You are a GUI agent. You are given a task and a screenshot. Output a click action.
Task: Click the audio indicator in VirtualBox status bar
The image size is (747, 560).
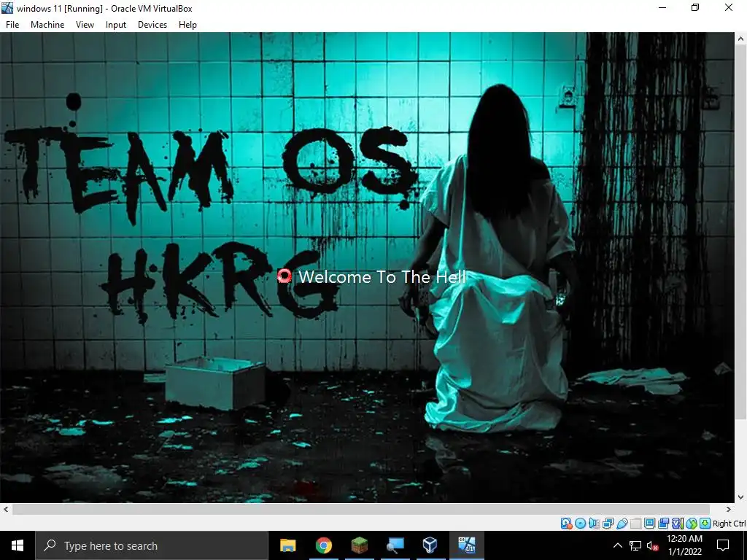pos(594,524)
